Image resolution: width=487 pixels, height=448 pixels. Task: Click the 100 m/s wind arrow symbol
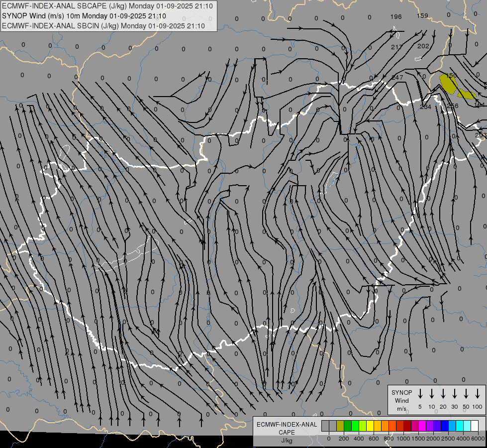478,394
